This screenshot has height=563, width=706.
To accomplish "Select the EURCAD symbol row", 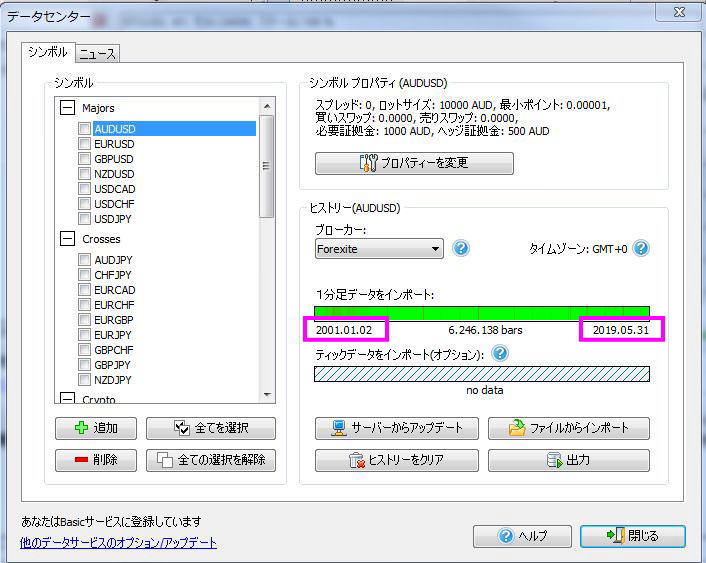I will (114, 290).
